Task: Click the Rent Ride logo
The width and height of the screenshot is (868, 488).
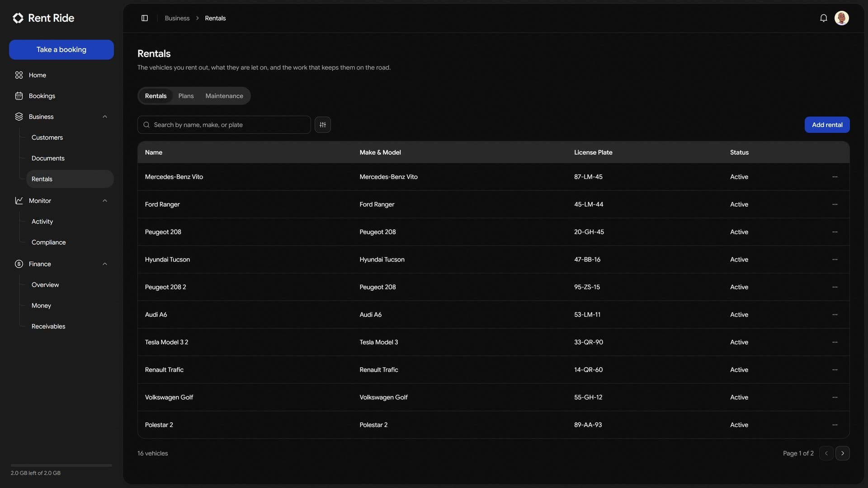Action: (x=43, y=18)
